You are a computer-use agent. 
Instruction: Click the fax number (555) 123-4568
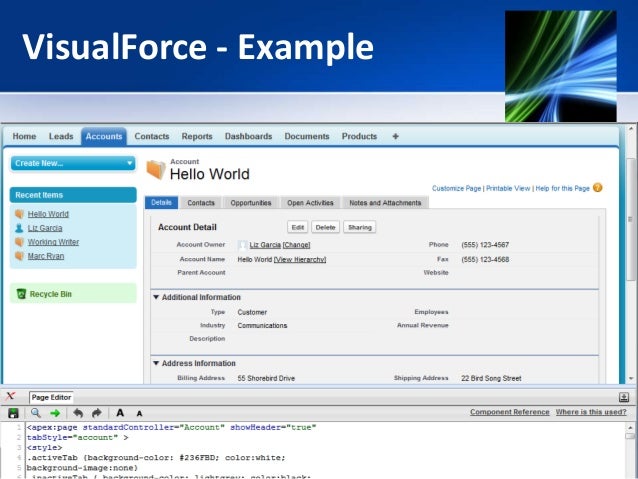(x=485, y=260)
